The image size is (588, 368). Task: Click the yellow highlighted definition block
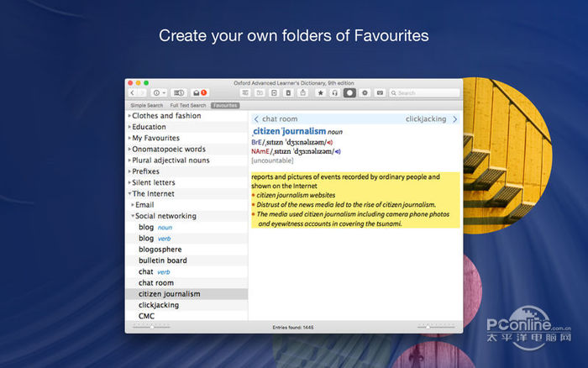click(x=355, y=200)
